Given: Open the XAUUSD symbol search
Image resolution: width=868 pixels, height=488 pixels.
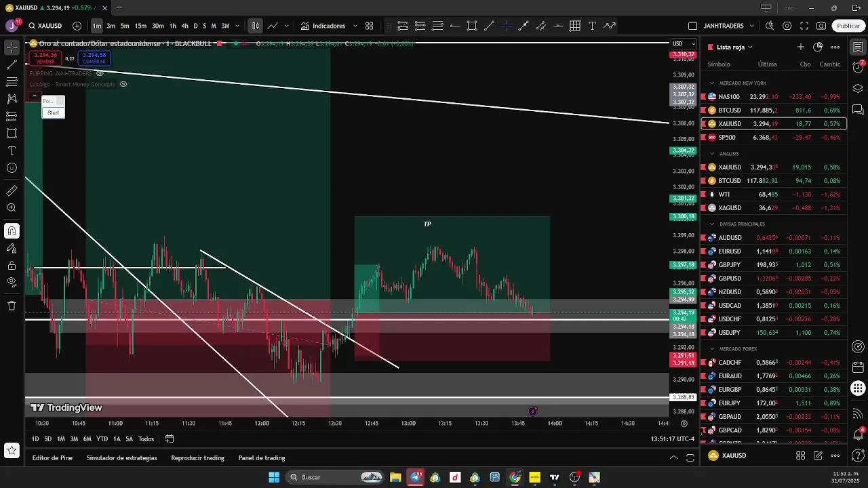Looking at the screenshot, I should coord(45,26).
